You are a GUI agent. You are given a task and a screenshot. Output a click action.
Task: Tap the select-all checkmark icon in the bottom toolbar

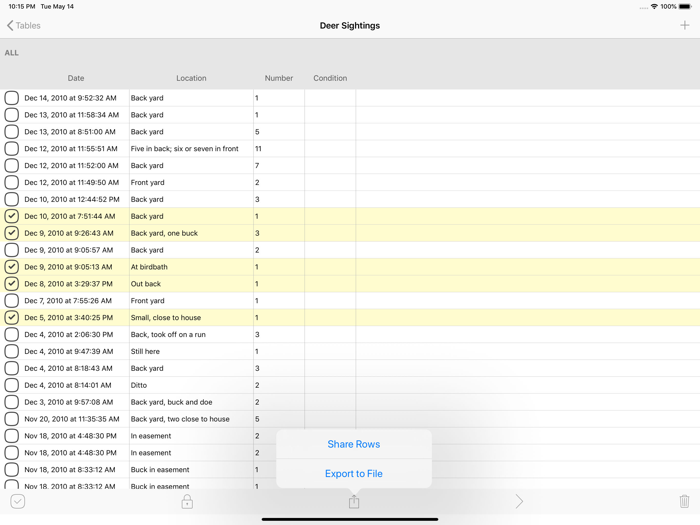click(x=17, y=501)
